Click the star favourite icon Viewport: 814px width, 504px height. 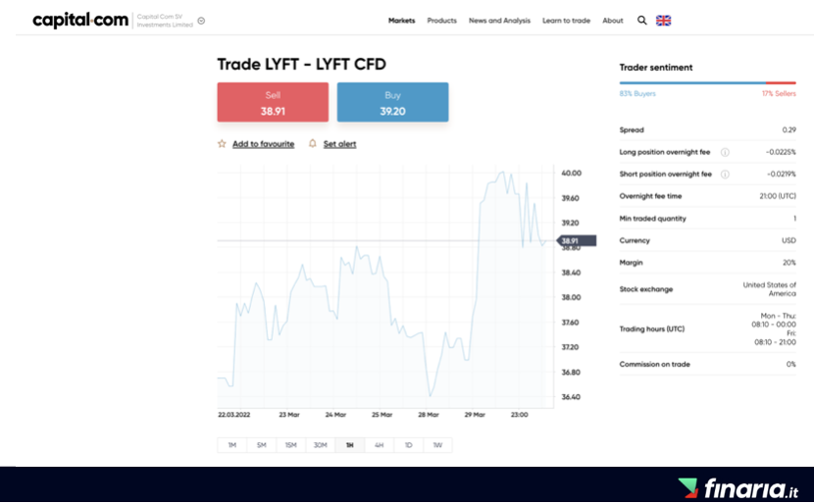(222, 144)
